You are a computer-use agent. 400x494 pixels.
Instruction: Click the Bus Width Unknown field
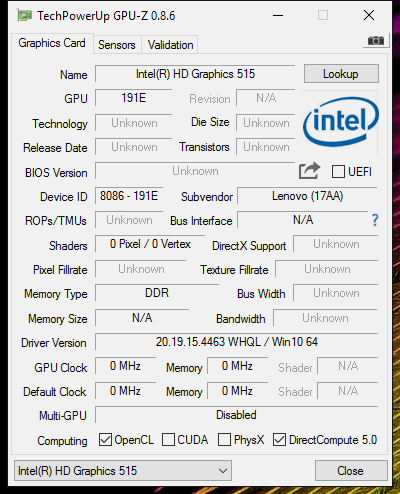point(336,293)
